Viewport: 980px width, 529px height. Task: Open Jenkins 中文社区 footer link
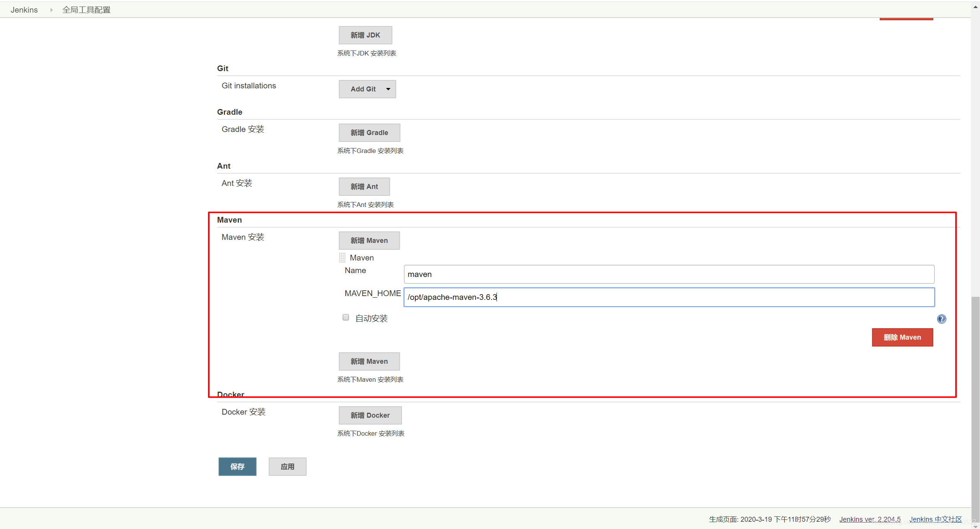[x=936, y=519]
